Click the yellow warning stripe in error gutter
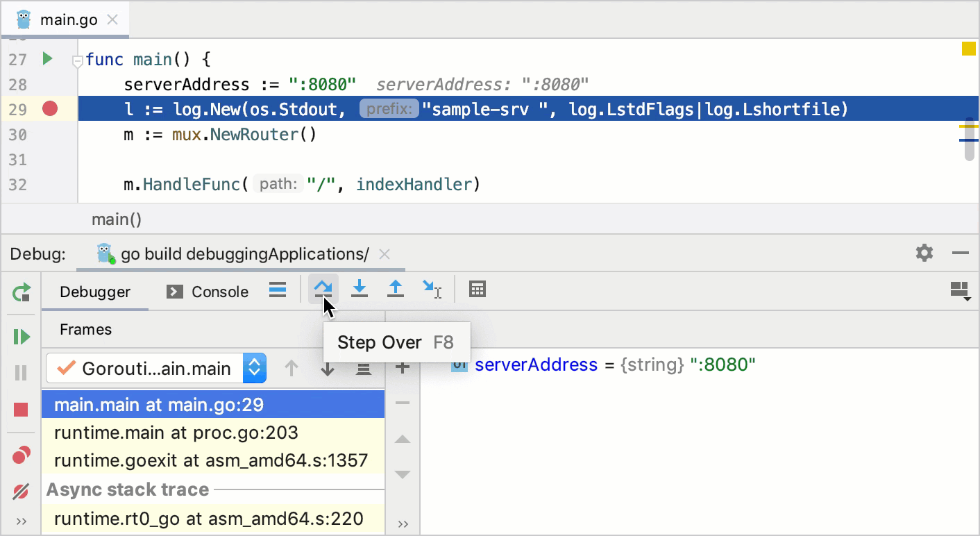This screenshot has height=536, width=980. click(968, 126)
